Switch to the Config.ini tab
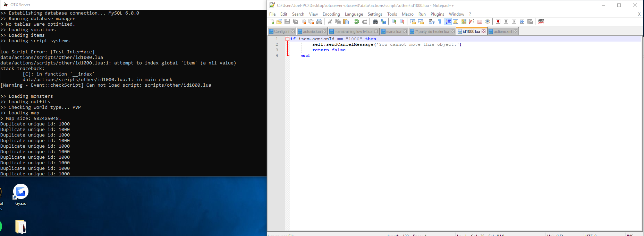The width and height of the screenshot is (644, 236). pyautogui.click(x=282, y=32)
